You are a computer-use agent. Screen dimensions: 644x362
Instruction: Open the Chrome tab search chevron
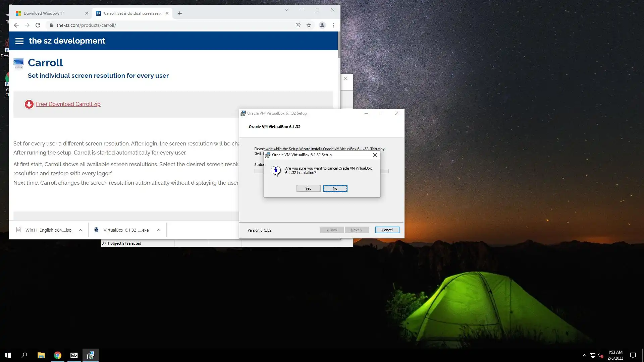[x=286, y=10]
